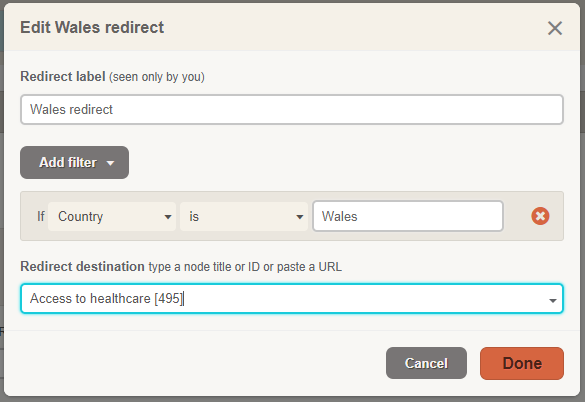Click the Edit Wales redirect dialog title

click(92, 28)
